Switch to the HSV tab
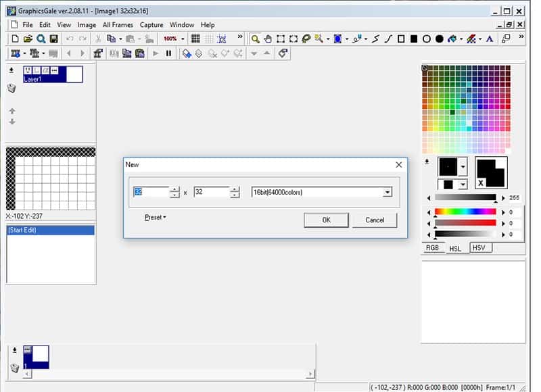 pyautogui.click(x=480, y=247)
